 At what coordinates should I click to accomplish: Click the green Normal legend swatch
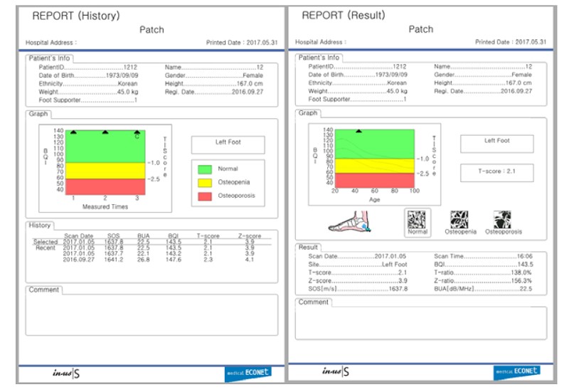point(206,169)
